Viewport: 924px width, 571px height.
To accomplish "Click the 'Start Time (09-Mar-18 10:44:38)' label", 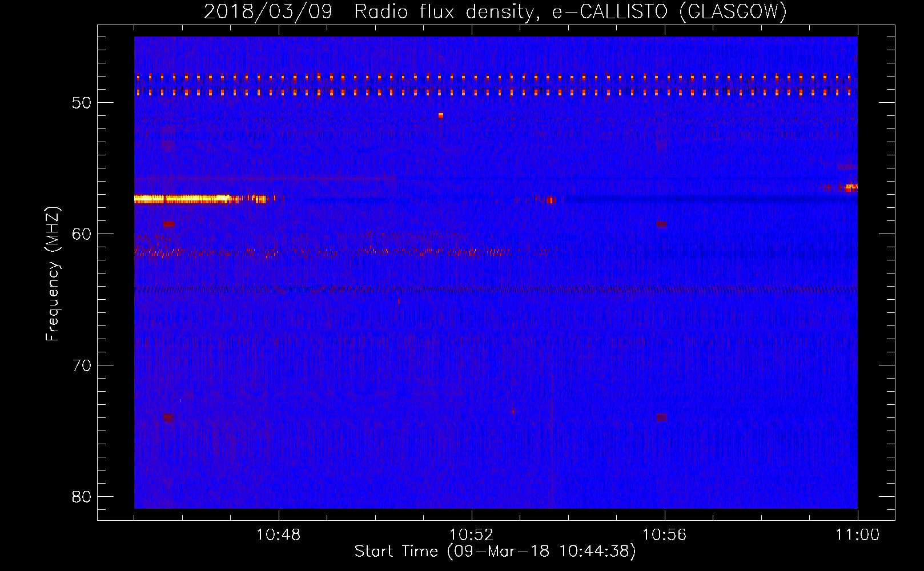I will (x=495, y=552).
